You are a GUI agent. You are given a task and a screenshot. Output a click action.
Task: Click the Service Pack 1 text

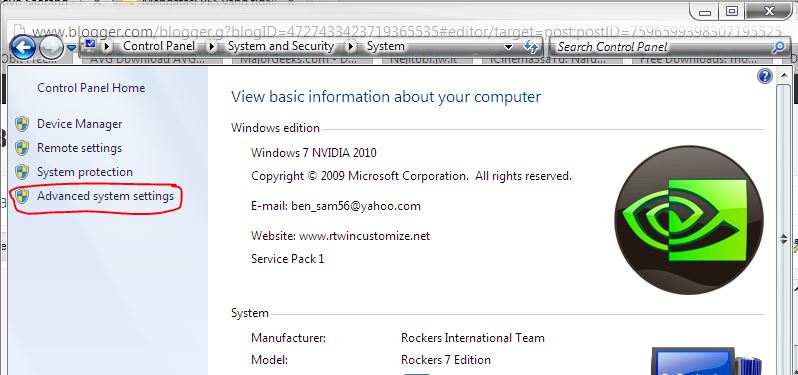coord(288,258)
